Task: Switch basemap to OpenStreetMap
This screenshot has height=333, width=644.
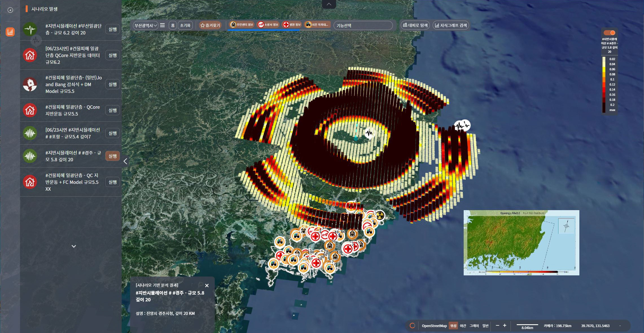Action: tap(434, 326)
